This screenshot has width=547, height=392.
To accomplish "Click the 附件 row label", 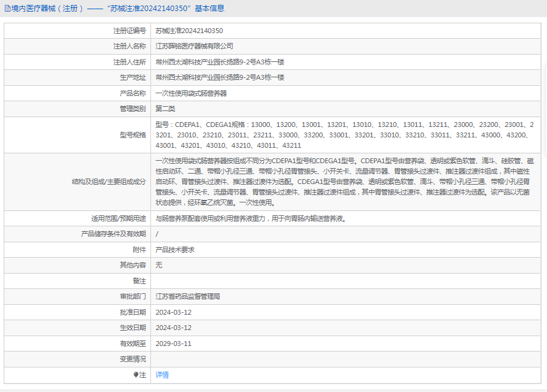I will 139,250.
